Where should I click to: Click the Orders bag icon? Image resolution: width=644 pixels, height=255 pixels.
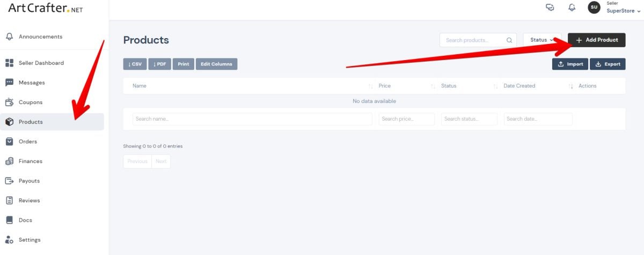9,142
